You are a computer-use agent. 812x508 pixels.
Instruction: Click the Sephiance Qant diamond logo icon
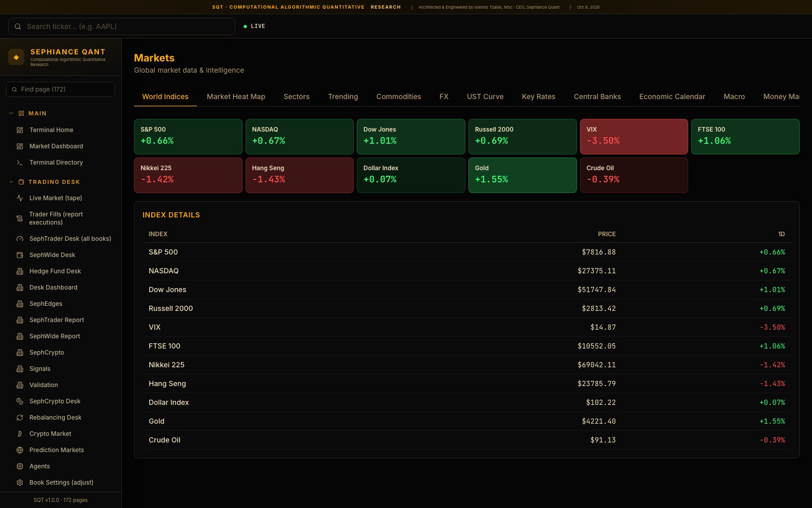(16, 57)
